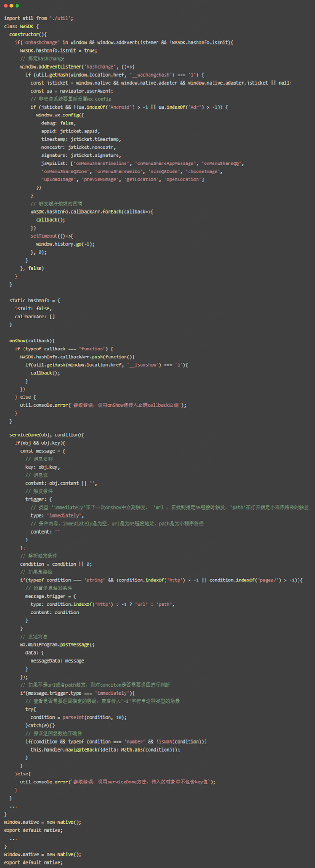Click the wx.miniProgram.postMessage call

(x=57, y=645)
